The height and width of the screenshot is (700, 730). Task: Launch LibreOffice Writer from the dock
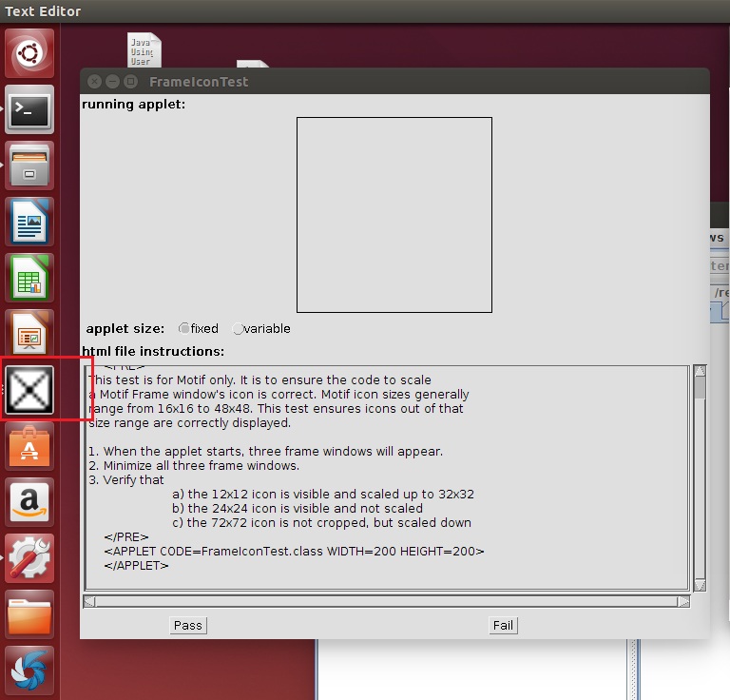[30, 222]
